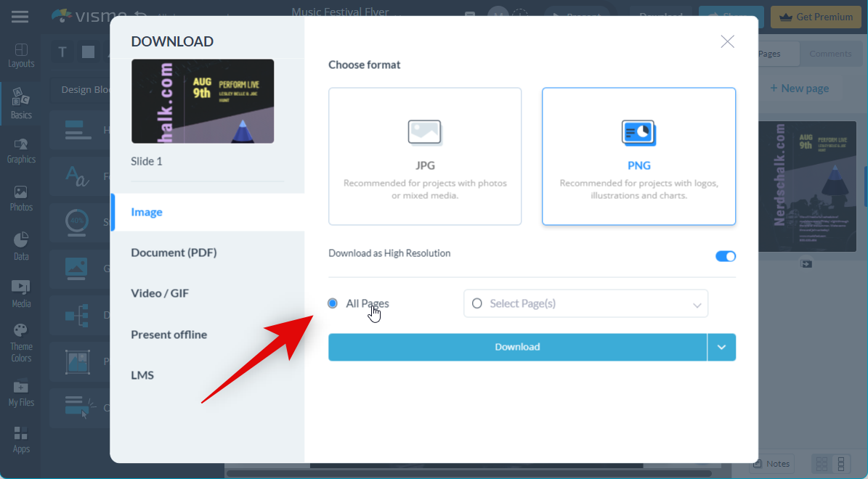Select the All Pages radio button
Screen dimensions: 868x479
coord(333,303)
